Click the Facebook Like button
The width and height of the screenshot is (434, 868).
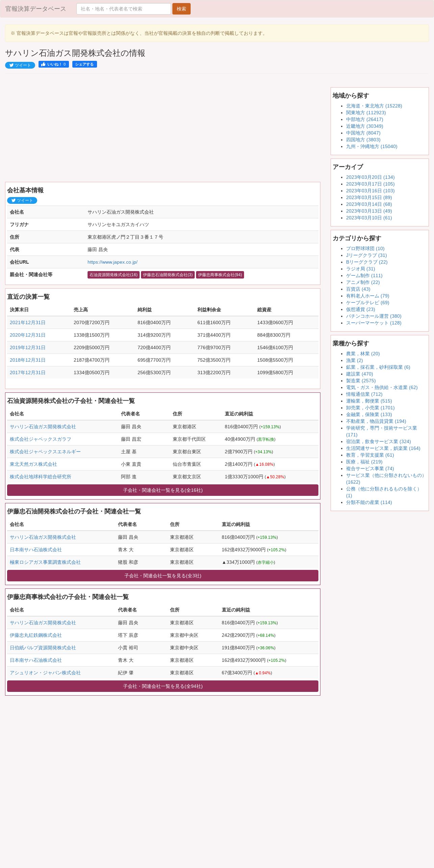54,64
